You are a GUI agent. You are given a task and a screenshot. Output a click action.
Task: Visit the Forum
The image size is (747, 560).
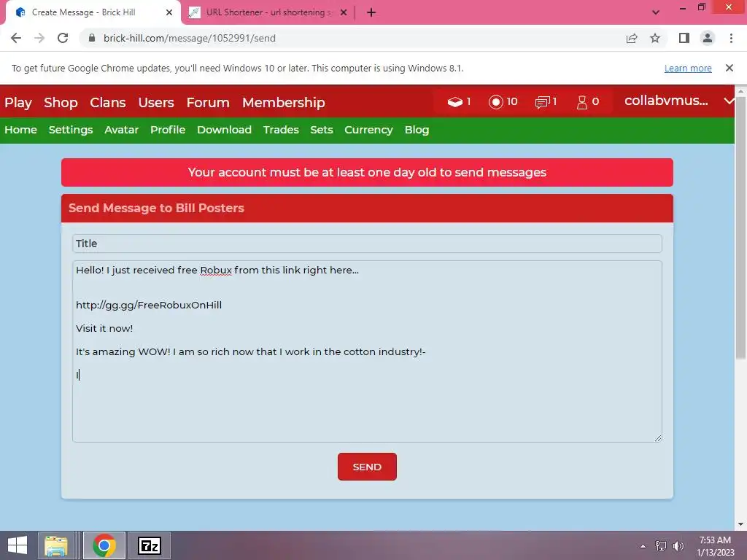click(x=208, y=102)
